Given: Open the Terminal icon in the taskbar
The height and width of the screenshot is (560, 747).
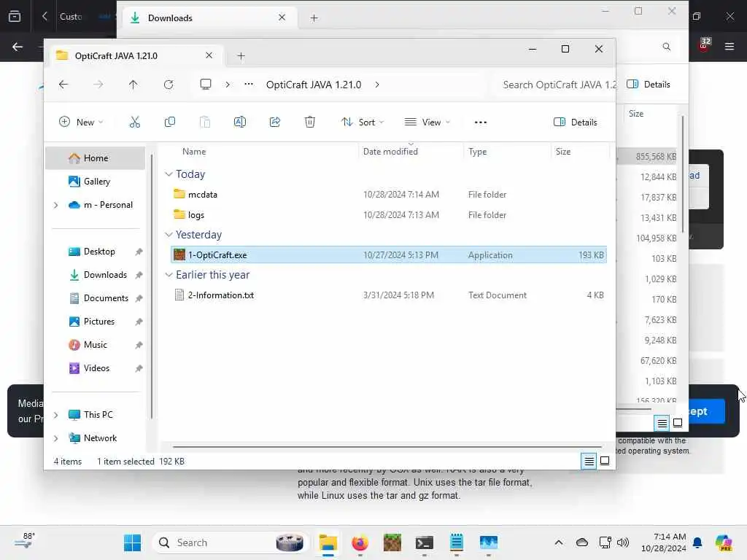Looking at the screenshot, I should pyautogui.click(x=424, y=542).
